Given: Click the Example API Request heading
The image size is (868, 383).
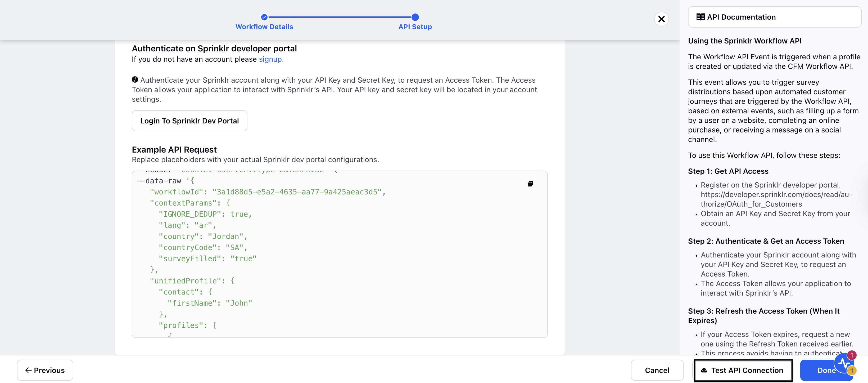Looking at the screenshot, I should [x=174, y=149].
